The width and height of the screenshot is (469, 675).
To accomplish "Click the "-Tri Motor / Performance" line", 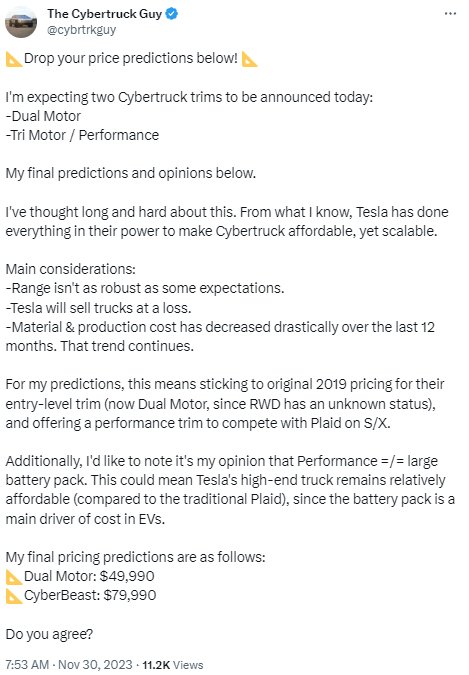I will click(82, 135).
